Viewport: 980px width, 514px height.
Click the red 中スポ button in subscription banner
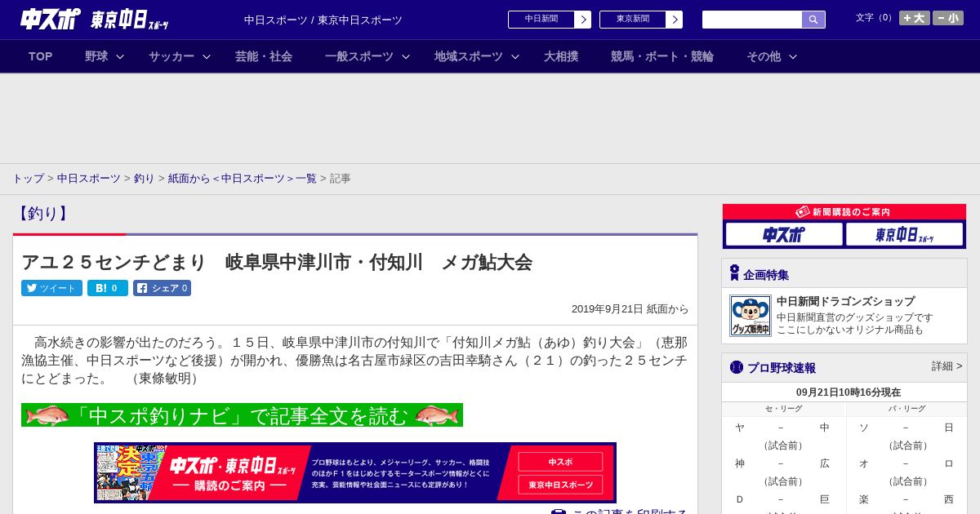[560, 462]
